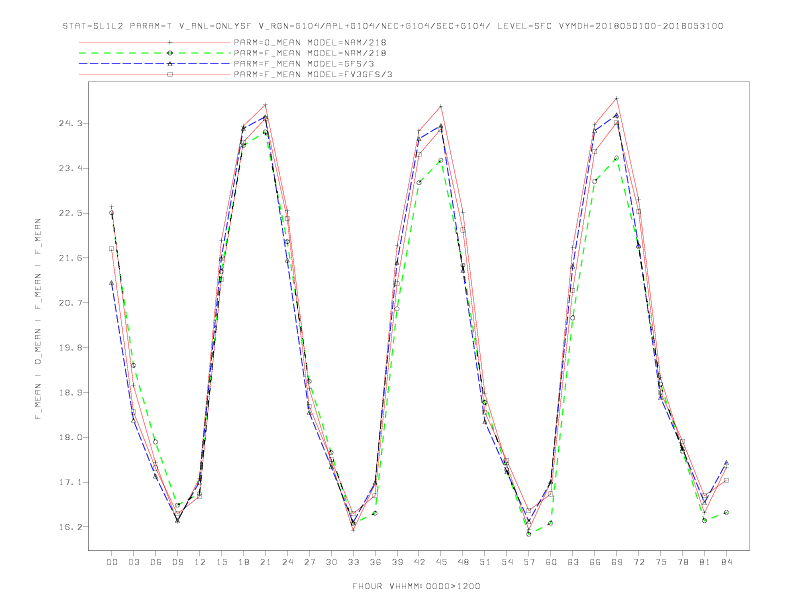Click x-axis forecast hour label 21
792x612 pixels.
click(265, 562)
